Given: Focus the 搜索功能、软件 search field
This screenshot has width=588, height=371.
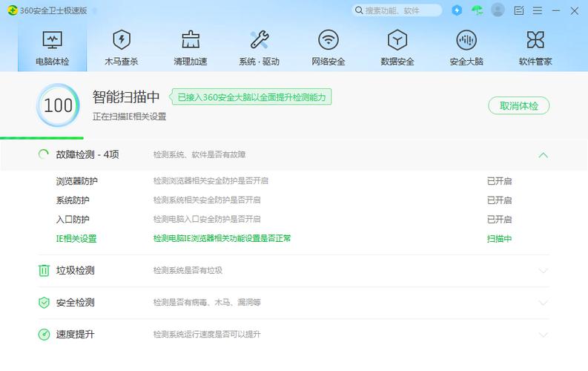Looking at the screenshot, I should 397,10.
